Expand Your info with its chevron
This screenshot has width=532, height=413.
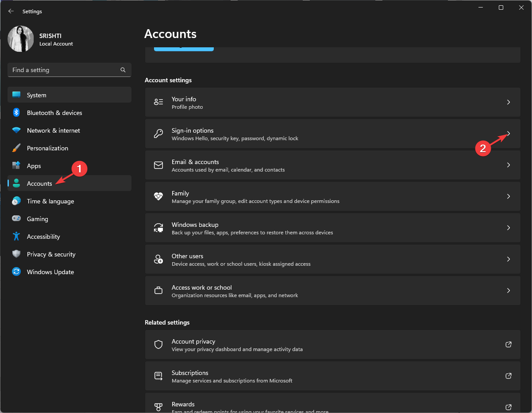click(509, 102)
